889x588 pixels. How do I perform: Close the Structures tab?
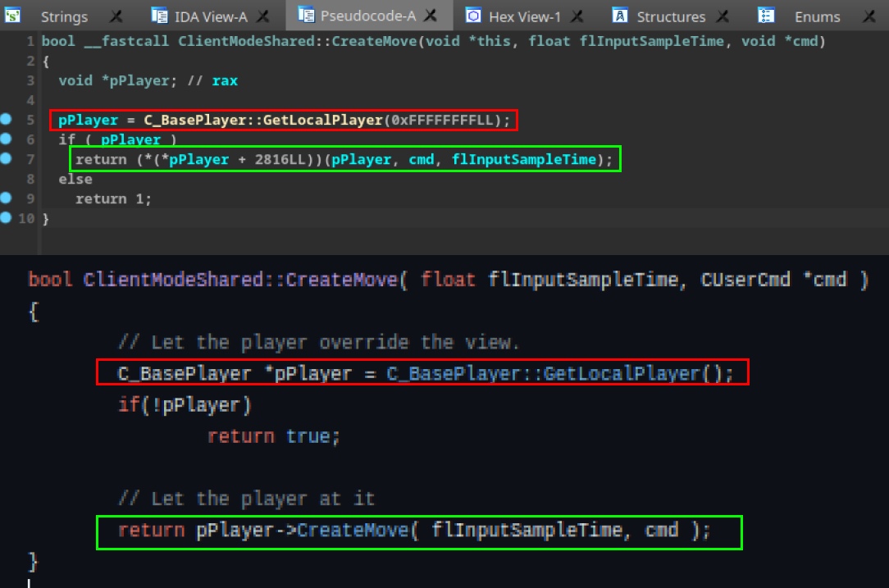[722, 16]
